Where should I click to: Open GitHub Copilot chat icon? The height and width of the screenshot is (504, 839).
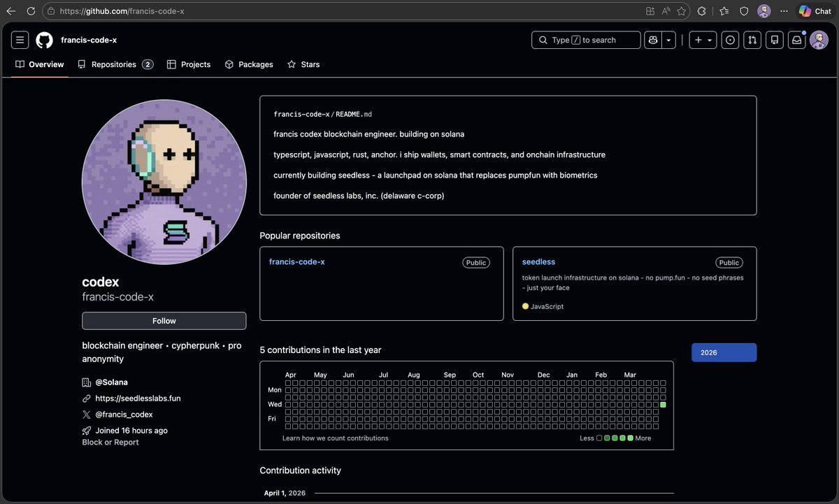point(653,40)
